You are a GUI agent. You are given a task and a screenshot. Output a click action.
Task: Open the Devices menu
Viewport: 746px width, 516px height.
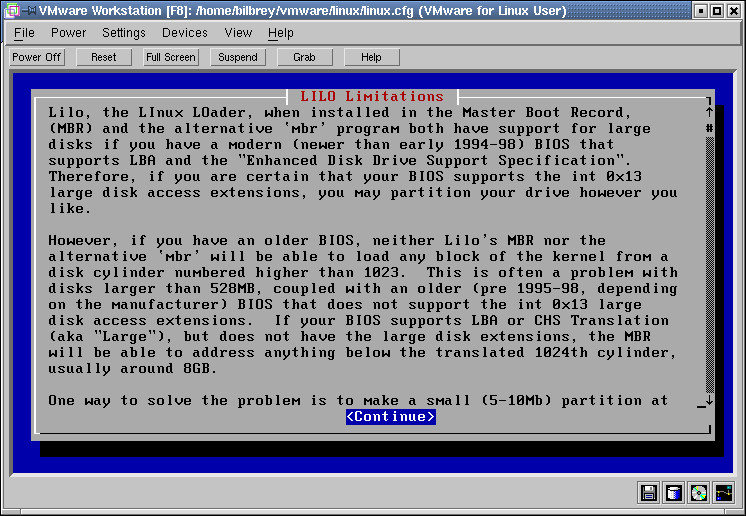(185, 33)
